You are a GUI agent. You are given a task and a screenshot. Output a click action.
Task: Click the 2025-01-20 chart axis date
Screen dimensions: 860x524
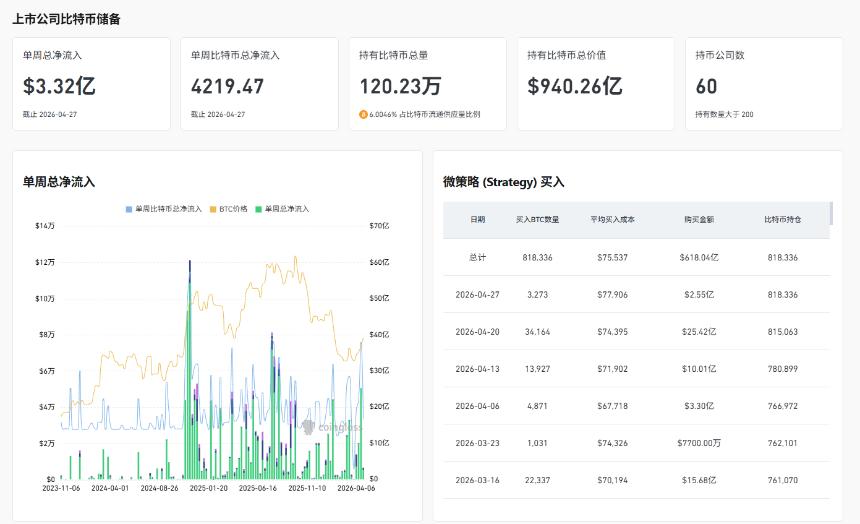coord(208,488)
